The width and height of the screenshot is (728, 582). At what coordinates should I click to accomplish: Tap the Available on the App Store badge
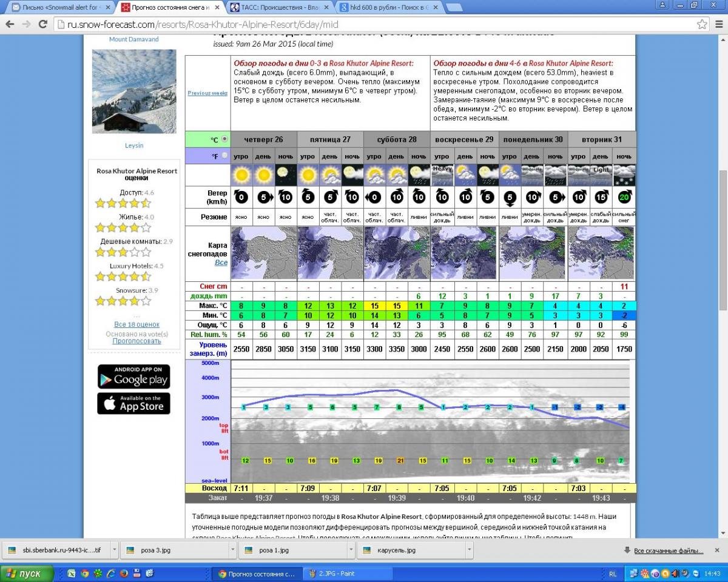133,403
